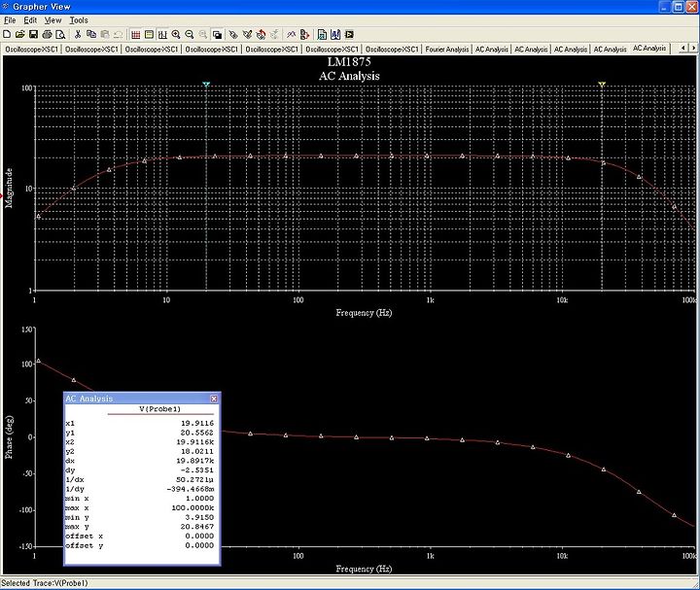Select the yellow cursor 2 marker
This screenshot has height=590, width=700.
coord(602,84)
